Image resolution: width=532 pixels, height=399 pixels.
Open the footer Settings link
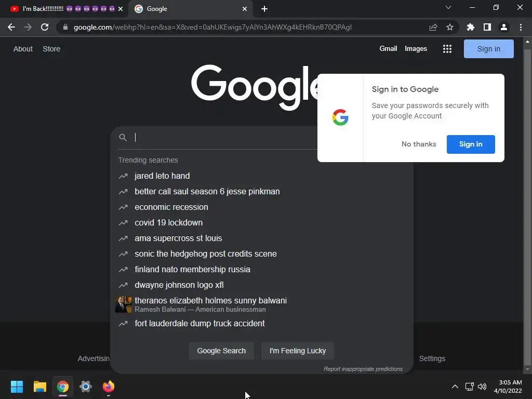432,358
